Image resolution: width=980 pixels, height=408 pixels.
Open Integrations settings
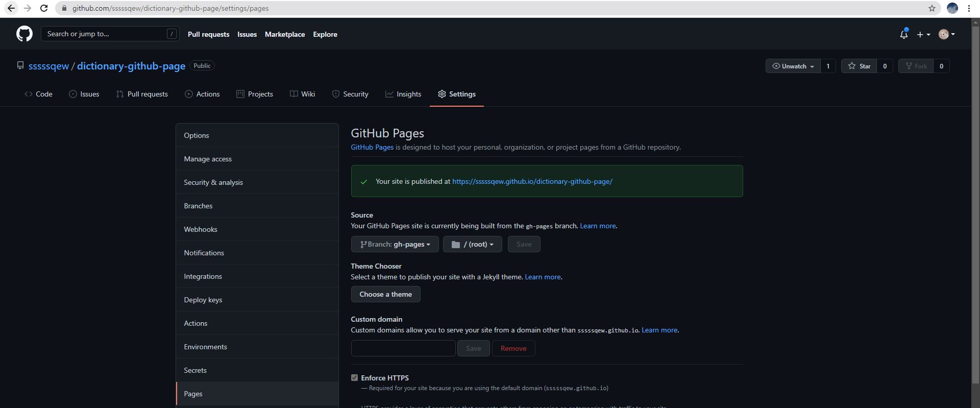(257, 276)
